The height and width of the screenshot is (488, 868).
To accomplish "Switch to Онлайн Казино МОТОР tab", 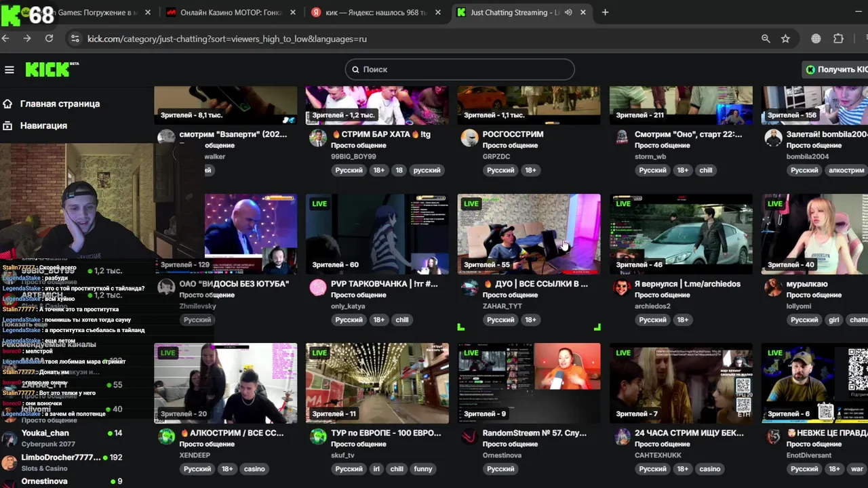I will click(231, 12).
